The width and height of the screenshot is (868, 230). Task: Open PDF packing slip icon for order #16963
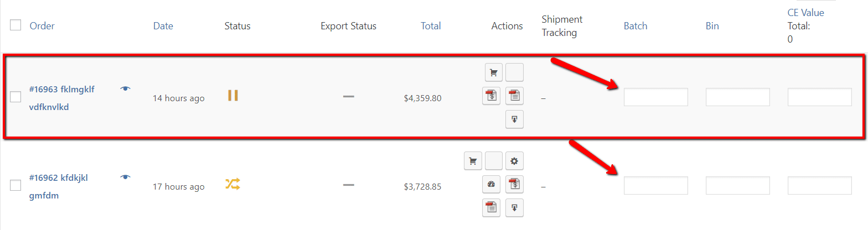[x=514, y=96]
